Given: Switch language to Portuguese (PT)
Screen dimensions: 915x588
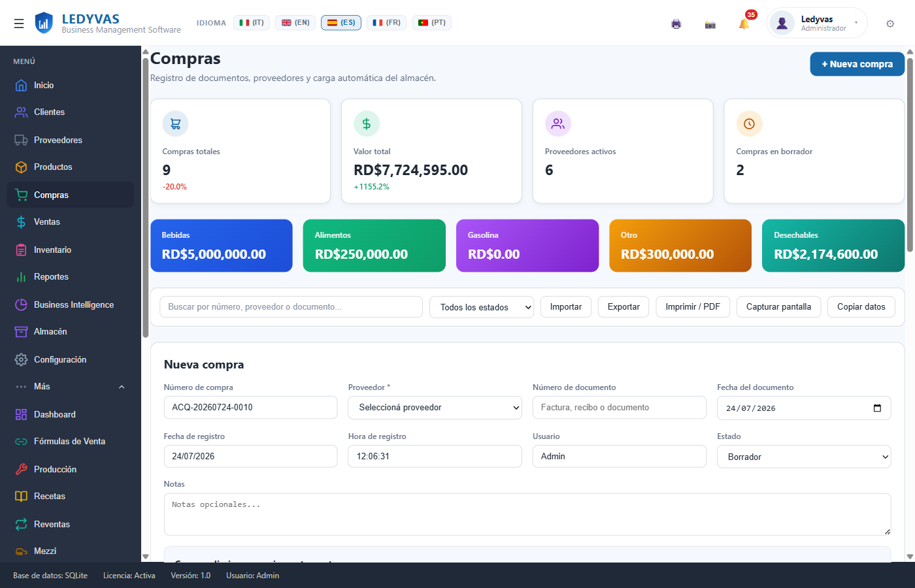Looking at the screenshot, I should tap(432, 22).
